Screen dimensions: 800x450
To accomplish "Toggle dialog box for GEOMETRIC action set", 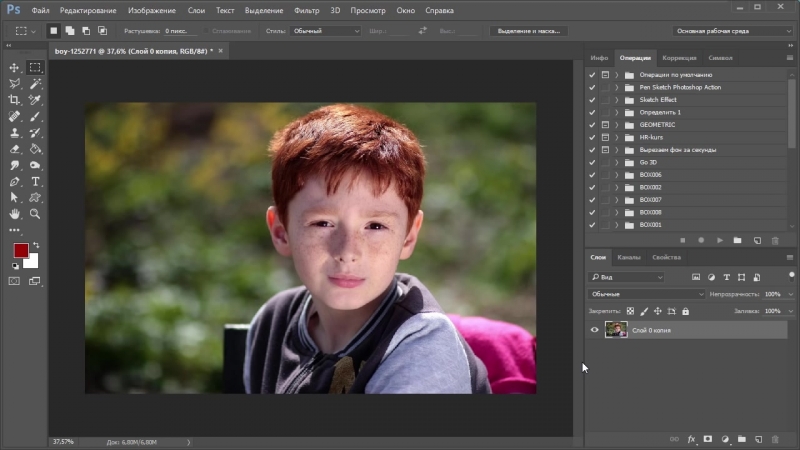I will point(605,124).
